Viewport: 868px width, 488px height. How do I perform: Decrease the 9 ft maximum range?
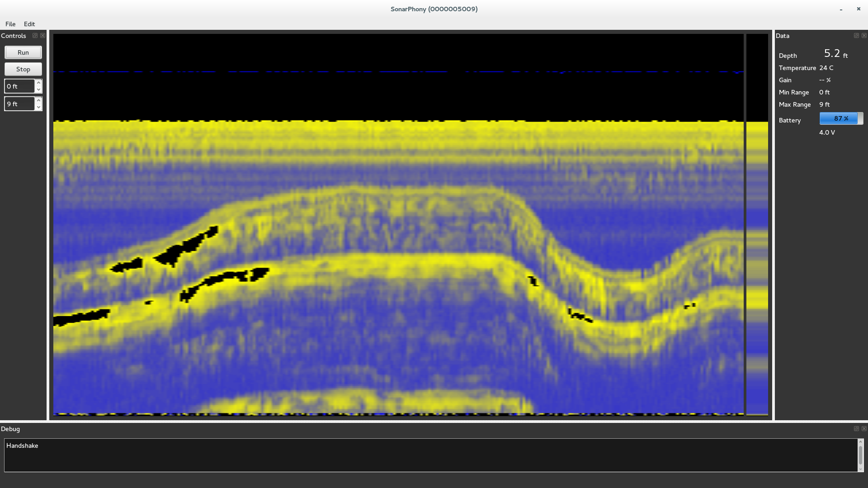tap(38, 107)
